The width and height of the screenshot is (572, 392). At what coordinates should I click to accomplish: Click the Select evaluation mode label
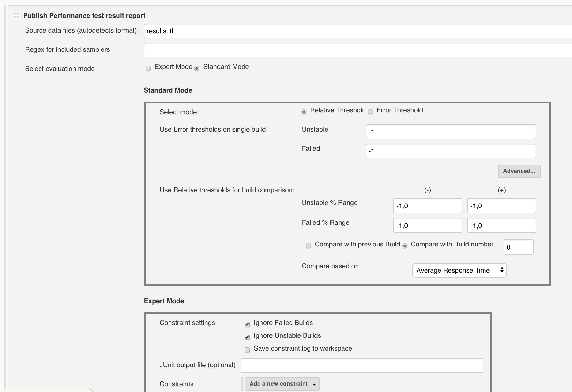(60, 69)
